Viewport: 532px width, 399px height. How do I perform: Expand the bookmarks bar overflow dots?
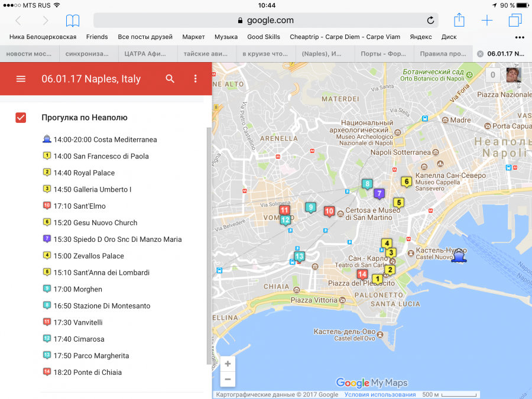520,37
